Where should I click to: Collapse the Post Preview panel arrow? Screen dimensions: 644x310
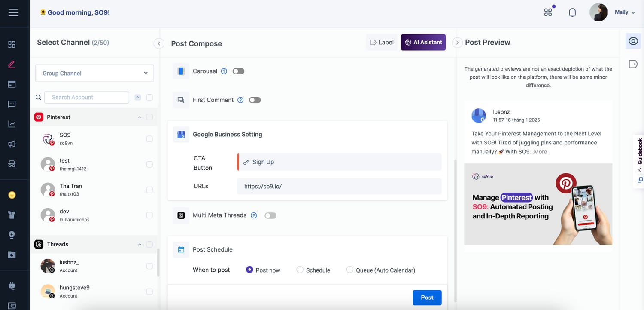(457, 43)
